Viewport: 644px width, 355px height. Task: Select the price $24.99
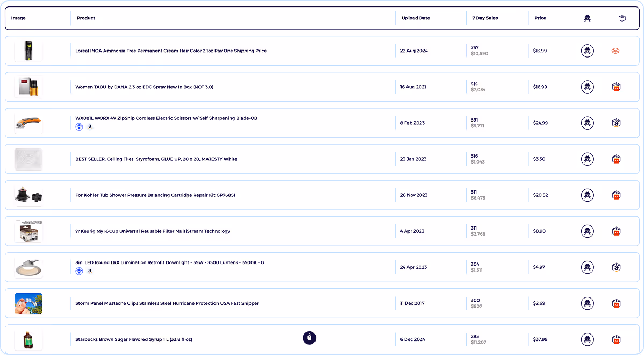(540, 123)
